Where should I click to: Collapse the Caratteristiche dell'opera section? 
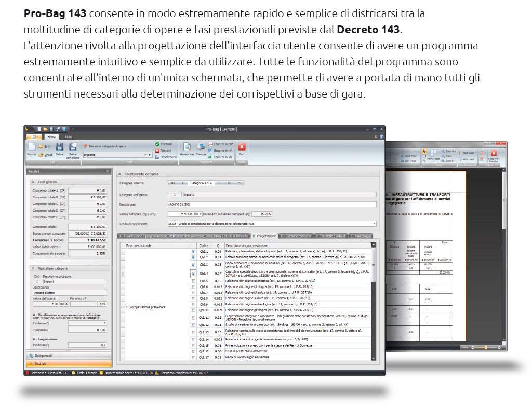[120, 174]
